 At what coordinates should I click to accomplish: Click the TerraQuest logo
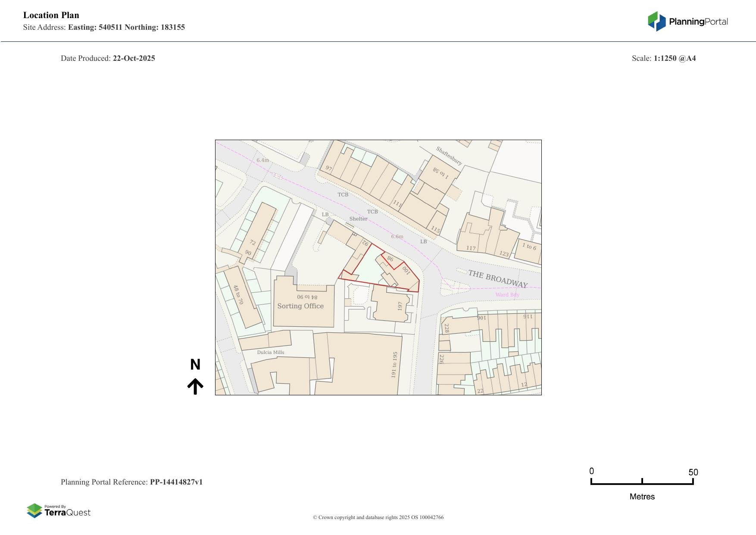[x=59, y=511]
